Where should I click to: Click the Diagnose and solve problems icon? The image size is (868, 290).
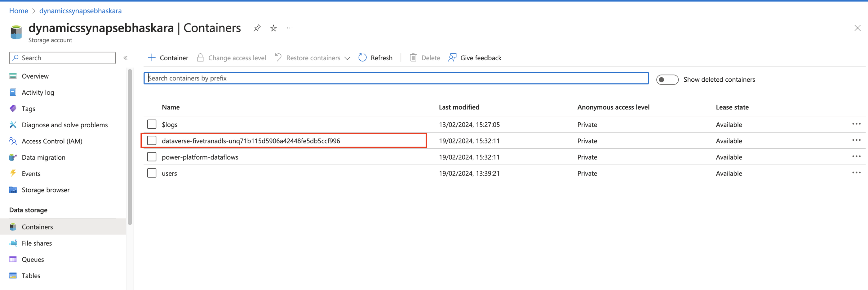pos(13,125)
